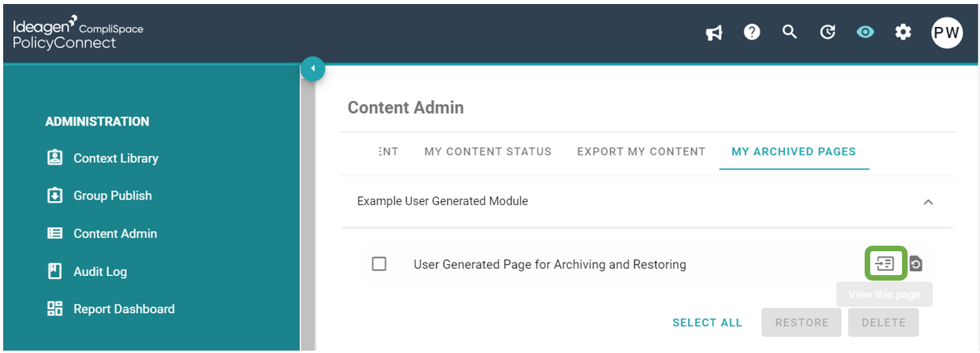Collapse the sidebar with the arrow button
The width and height of the screenshot is (980, 353).
[313, 69]
